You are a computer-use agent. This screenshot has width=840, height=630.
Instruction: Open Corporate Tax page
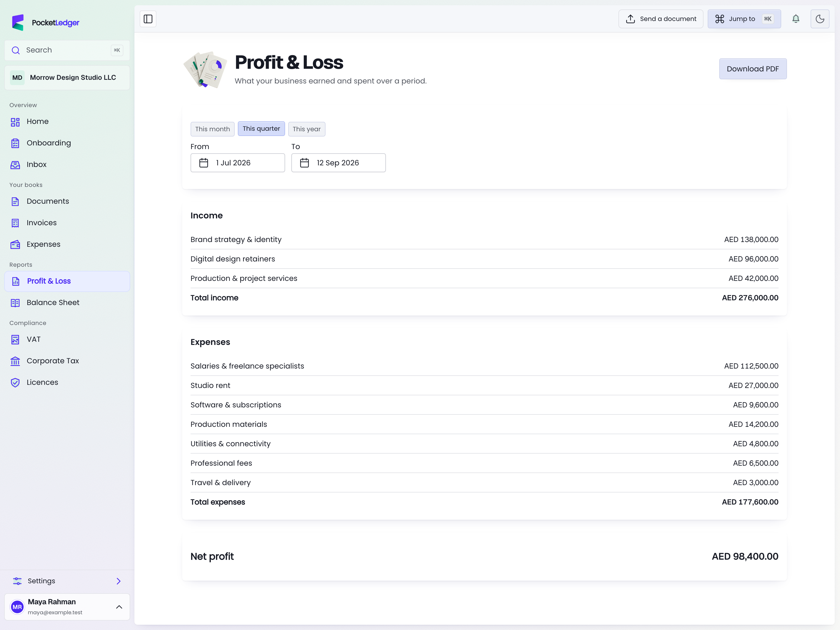[x=67, y=361]
